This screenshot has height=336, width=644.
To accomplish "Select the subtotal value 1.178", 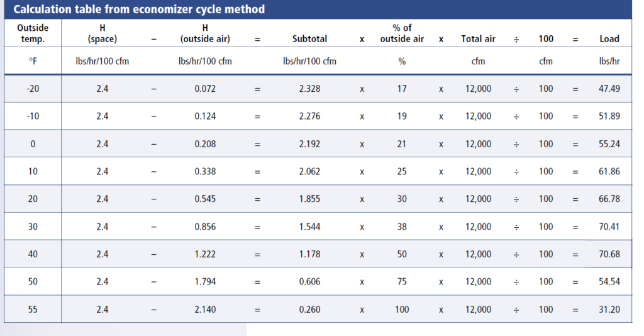I will point(309,254).
